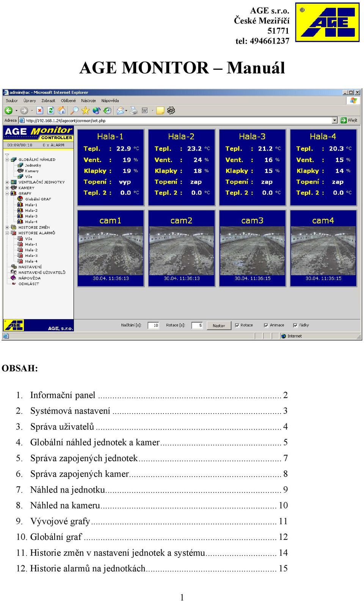Screen dimensions: 364x601
Task: Open the Mail envelope icon
Action: 120,110
